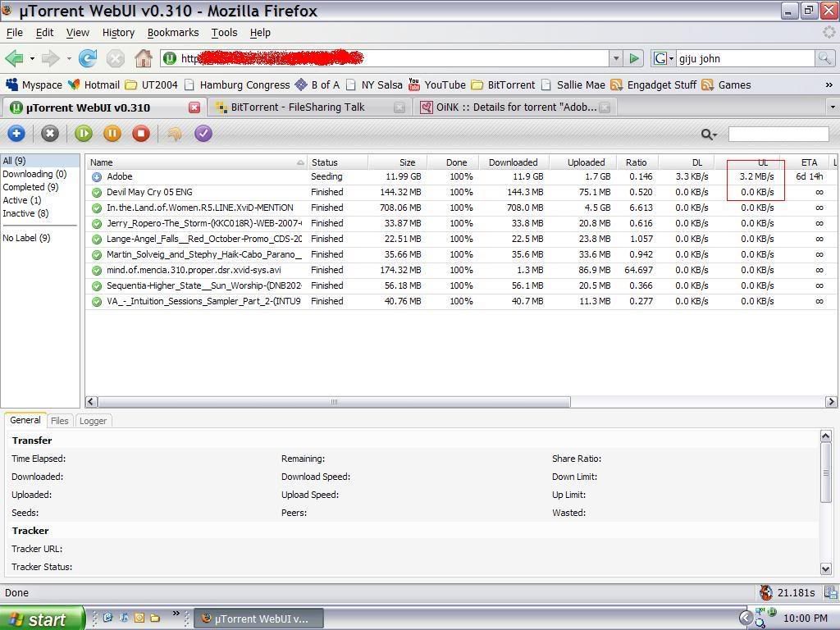Switch to the Logger details tab
The height and width of the screenshot is (630, 840).
[x=94, y=421]
